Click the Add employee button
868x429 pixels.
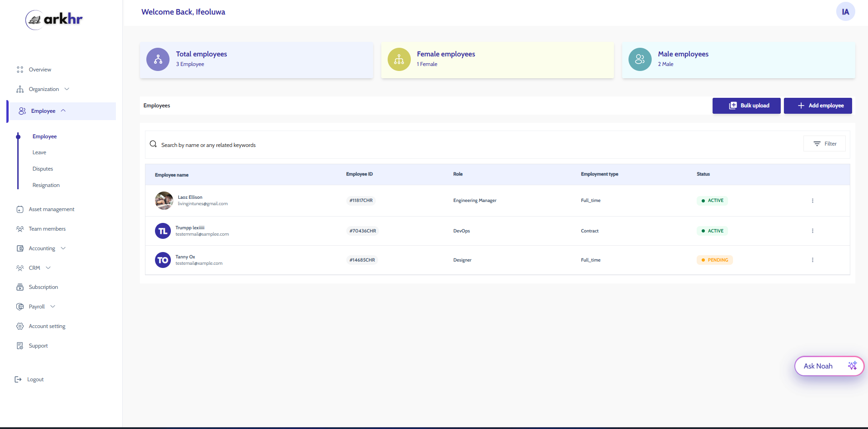tap(818, 106)
